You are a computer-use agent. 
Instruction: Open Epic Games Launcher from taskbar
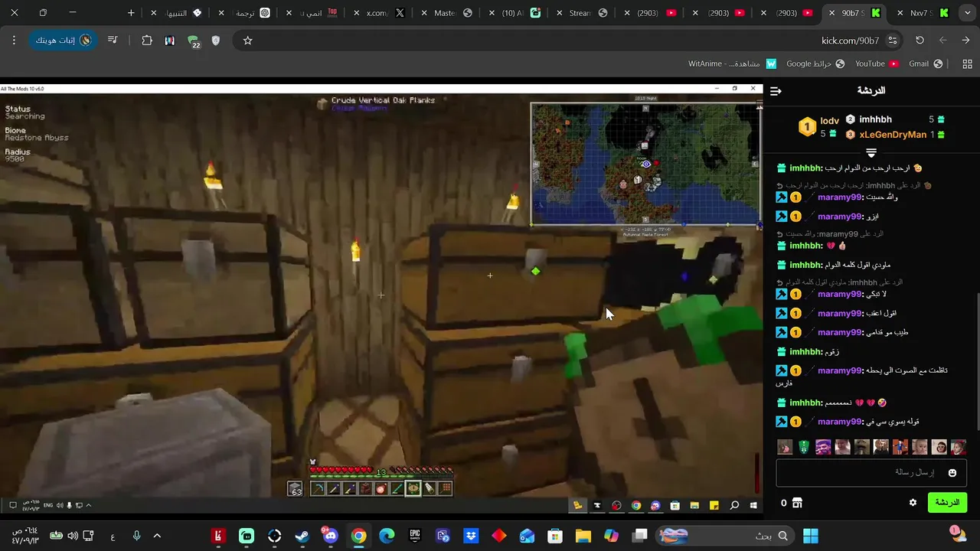coord(415,536)
